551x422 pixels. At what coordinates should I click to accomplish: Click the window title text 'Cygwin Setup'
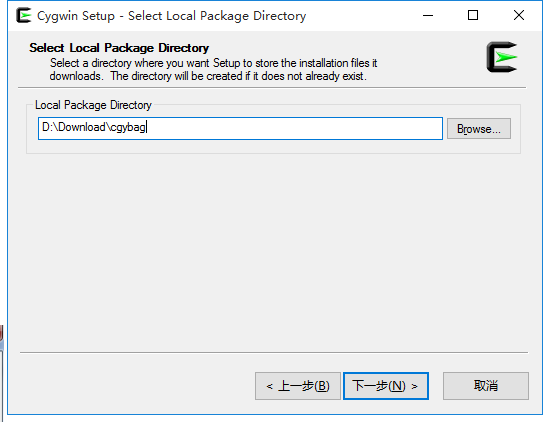pyautogui.click(x=76, y=16)
